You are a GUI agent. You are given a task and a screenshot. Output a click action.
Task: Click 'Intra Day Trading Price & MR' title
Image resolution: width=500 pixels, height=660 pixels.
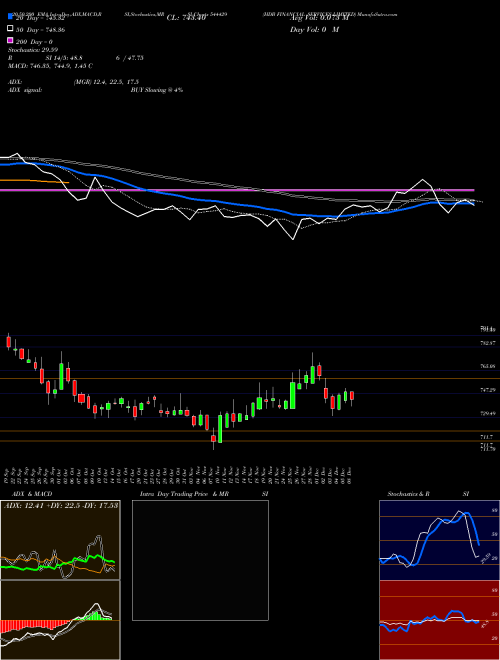click(x=184, y=494)
